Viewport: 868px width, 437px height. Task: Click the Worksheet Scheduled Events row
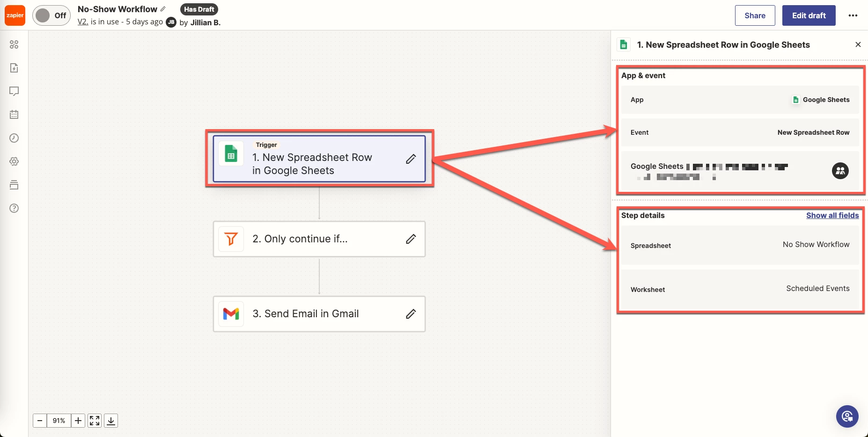(740, 289)
